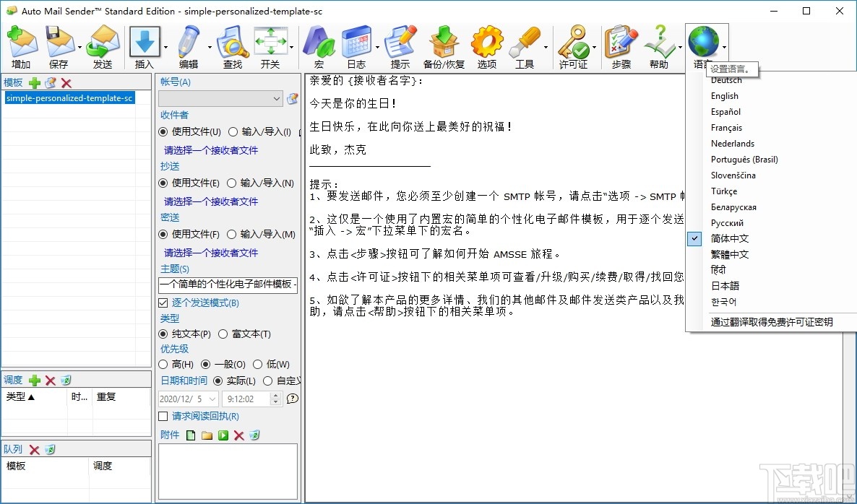Open the 备份/恢复 backup and restore tool
This screenshot has height=504, width=857.
pos(443,43)
